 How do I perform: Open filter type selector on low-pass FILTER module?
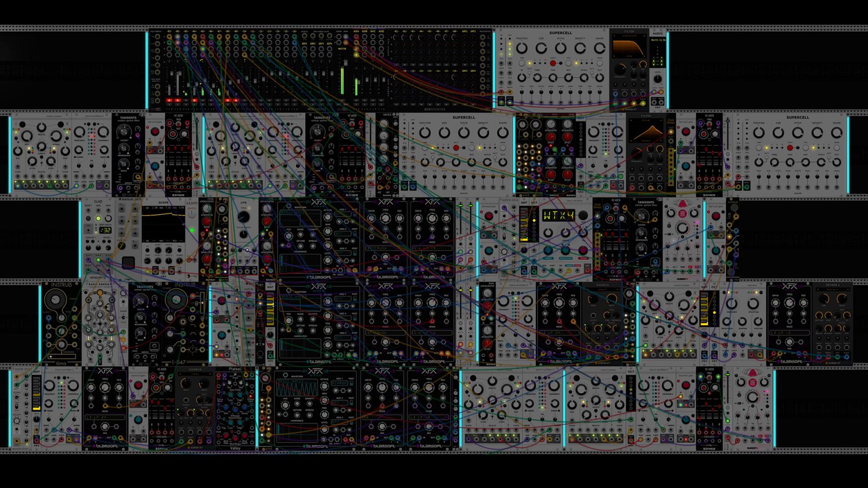pyautogui.click(x=629, y=36)
